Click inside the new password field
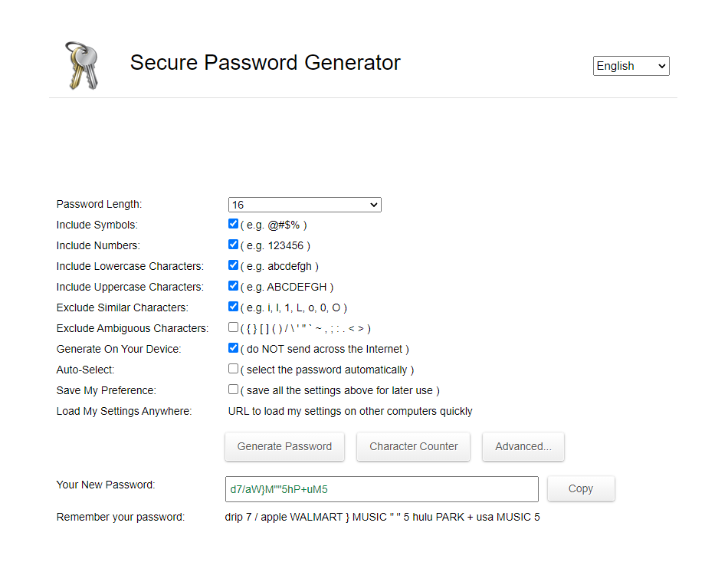The height and width of the screenshot is (572, 728). 382,489
